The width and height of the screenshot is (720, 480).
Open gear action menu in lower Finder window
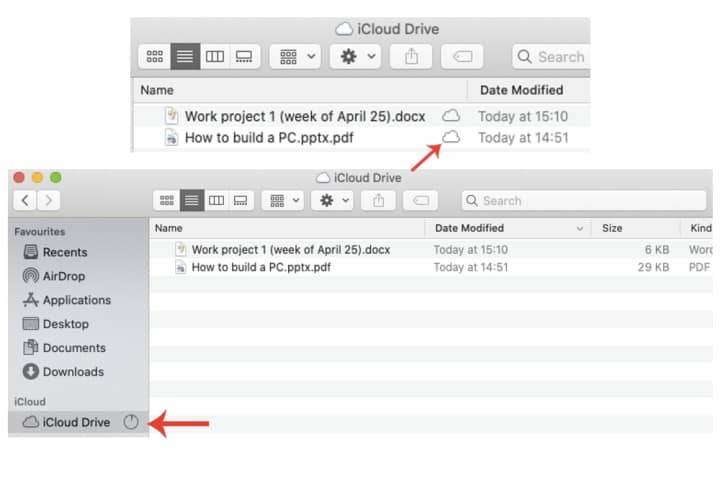point(332,200)
